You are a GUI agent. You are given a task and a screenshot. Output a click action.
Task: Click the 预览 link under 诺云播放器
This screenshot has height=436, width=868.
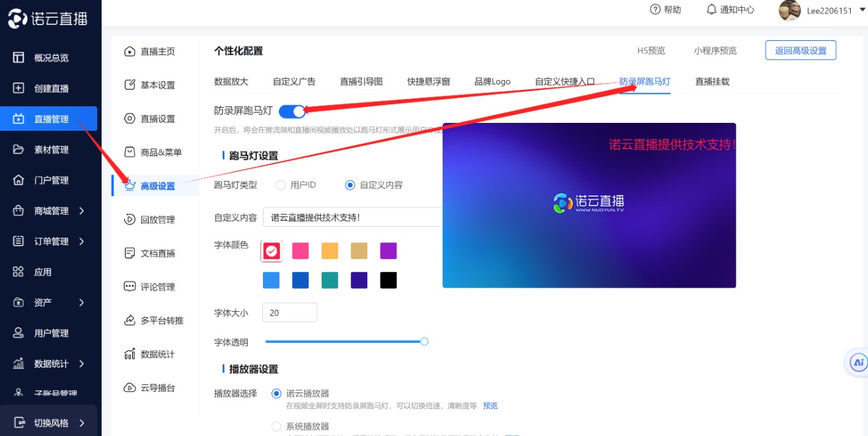(x=490, y=406)
